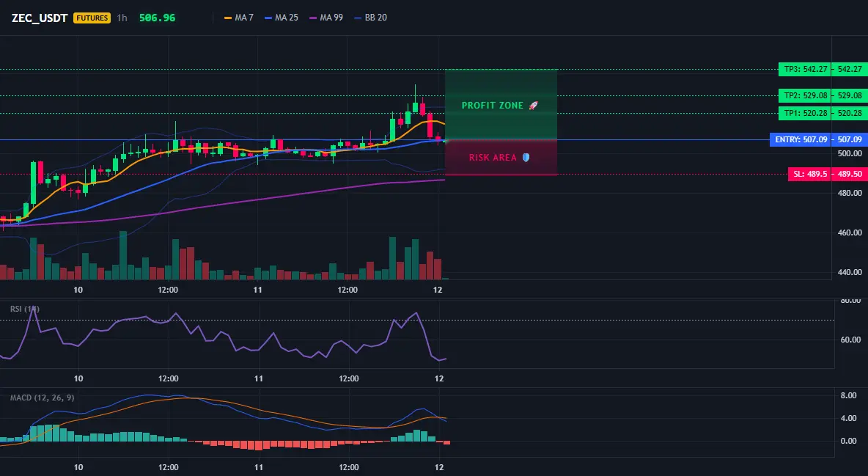Viewport: 868px width, 476px height.
Task: Select the 1h timeframe label
Action: [x=122, y=18]
